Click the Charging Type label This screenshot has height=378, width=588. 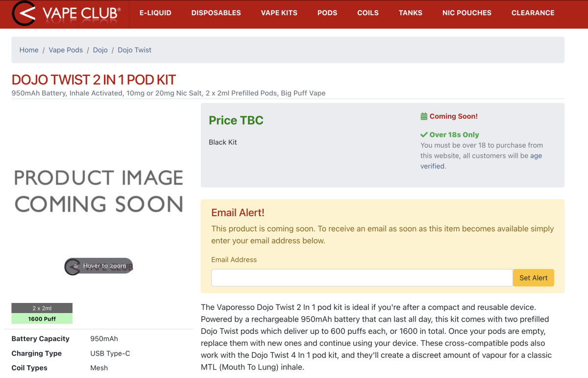click(x=37, y=353)
